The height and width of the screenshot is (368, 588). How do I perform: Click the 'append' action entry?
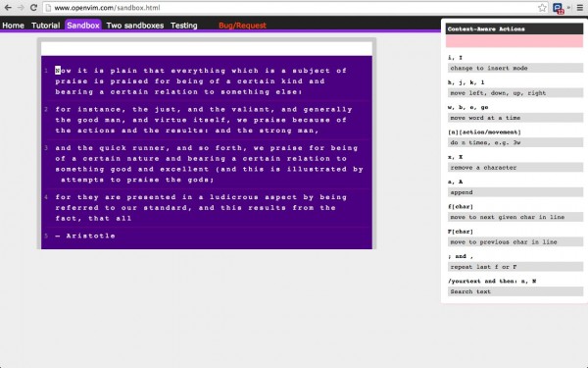pyautogui.click(x=515, y=192)
